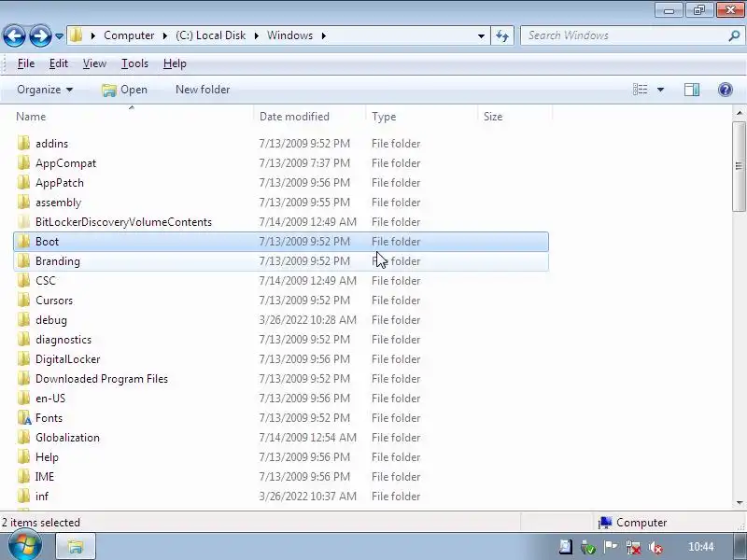
Task: Open Help via blue question mark icon
Action: [726, 90]
